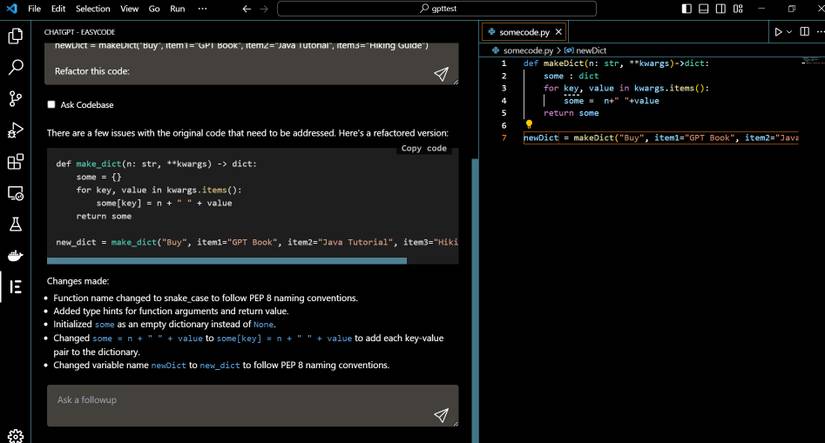Open the Search view in the activity bar
The image size is (825, 443).
coord(15,67)
